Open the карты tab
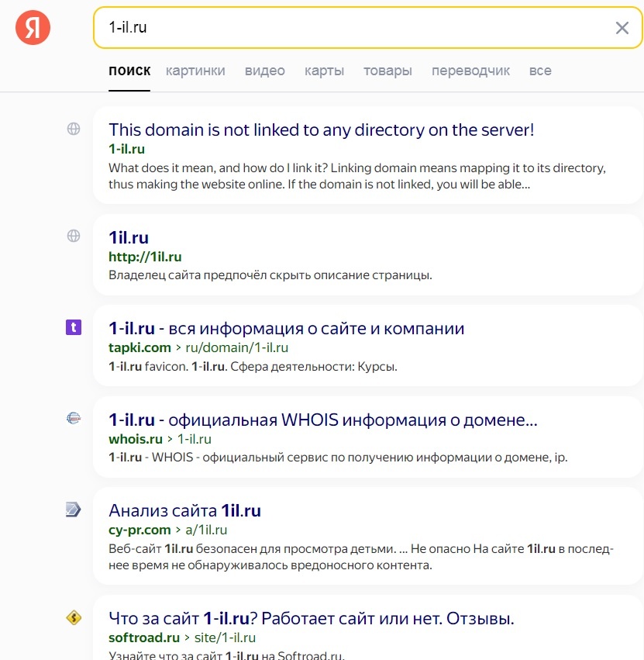 pyautogui.click(x=324, y=71)
